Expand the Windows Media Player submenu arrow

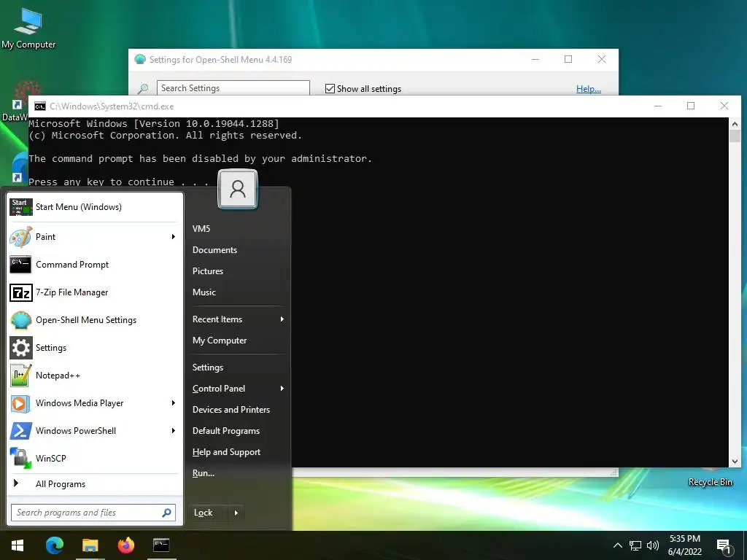click(x=174, y=402)
